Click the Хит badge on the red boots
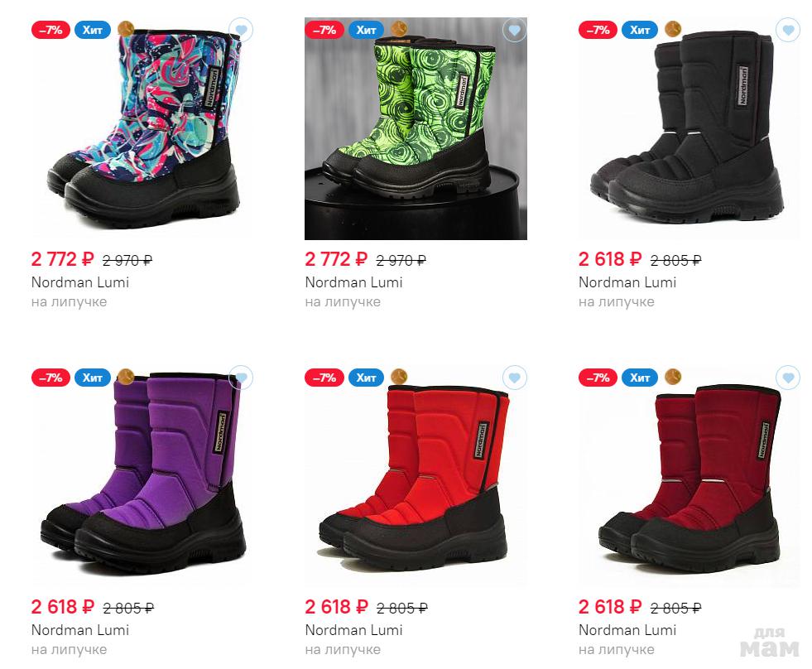This screenshot has width=812, height=669. click(x=366, y=378)
